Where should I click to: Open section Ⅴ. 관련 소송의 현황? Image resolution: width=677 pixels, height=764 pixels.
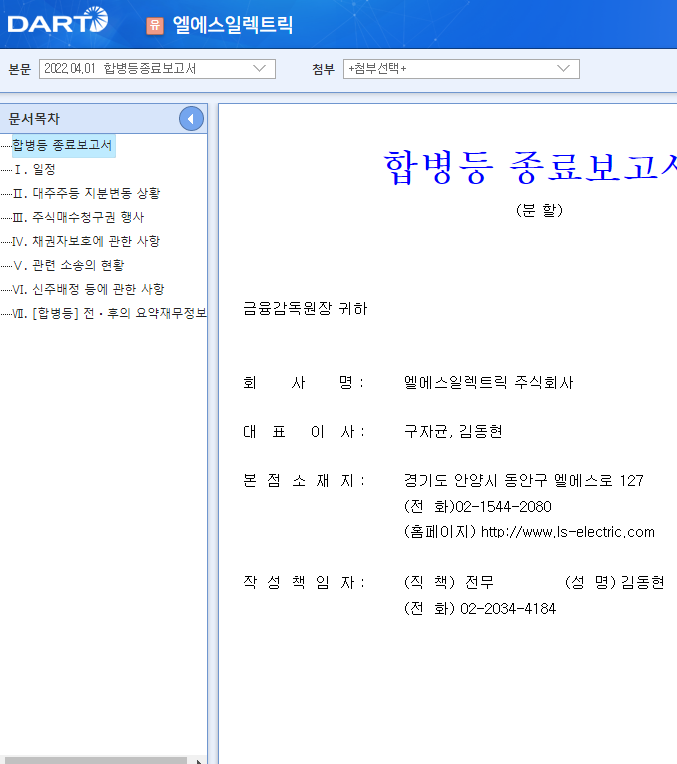pos(69,265)
